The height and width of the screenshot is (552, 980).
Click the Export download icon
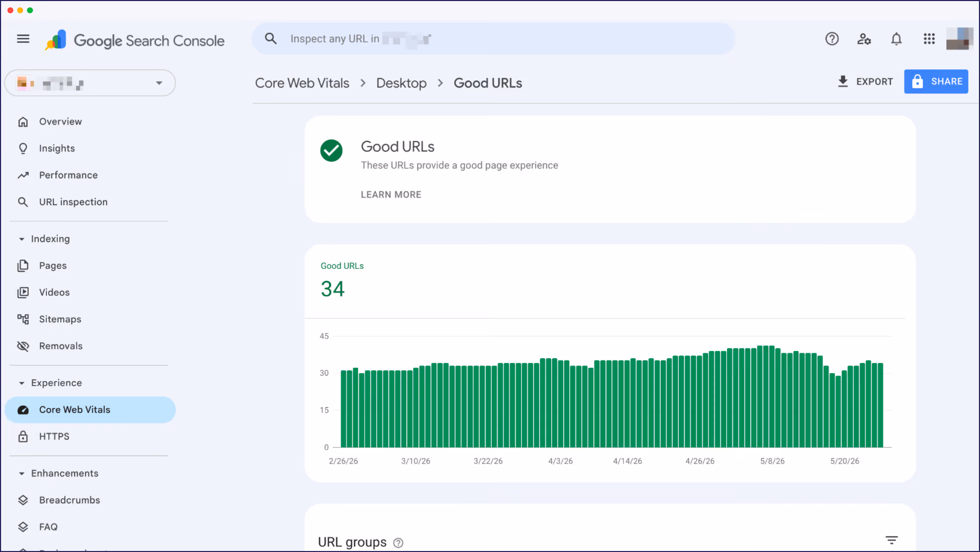coord(843,81)
